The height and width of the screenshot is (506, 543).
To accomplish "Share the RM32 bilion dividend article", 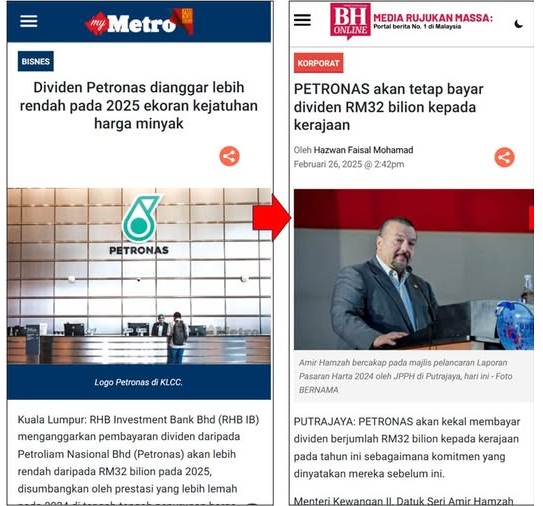I will pos(504,157).
